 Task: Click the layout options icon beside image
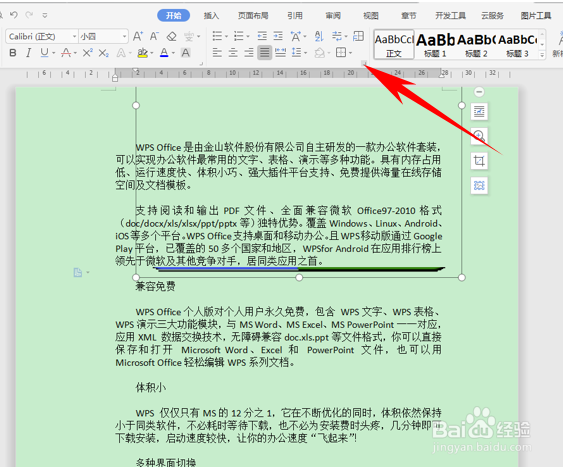479,112
